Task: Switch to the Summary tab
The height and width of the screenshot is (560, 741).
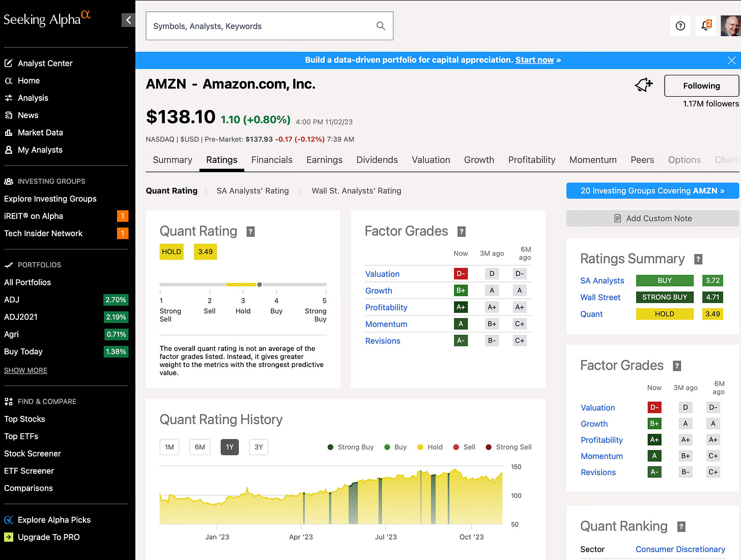Action: [173, 160]
